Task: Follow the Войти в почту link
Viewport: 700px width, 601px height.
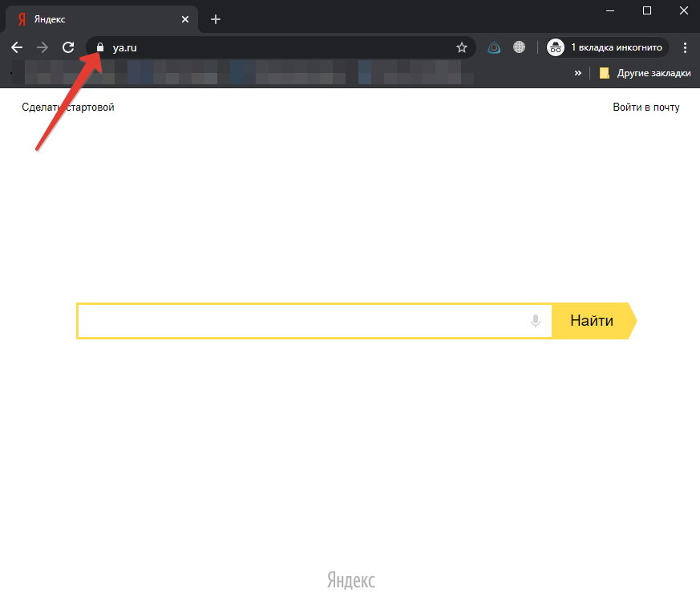Action: (645, 108)
